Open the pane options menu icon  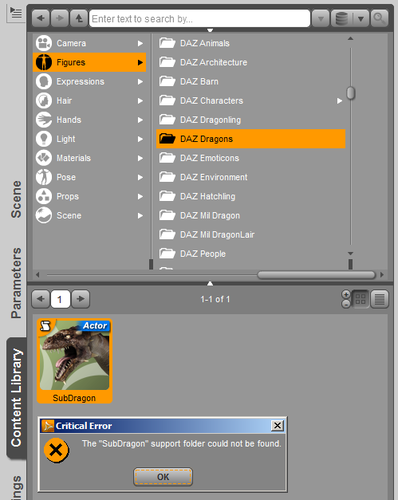[16, 13]
